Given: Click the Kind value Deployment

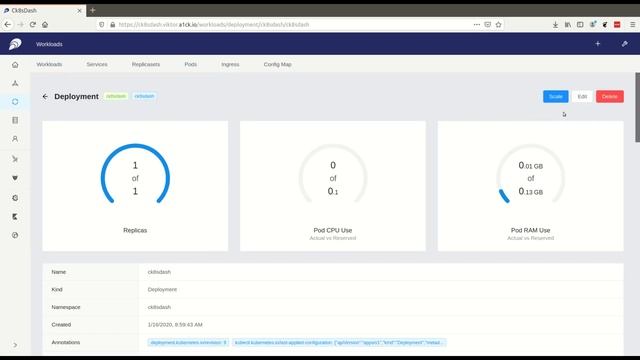Looking at the screenshot, I should point(162,289).
